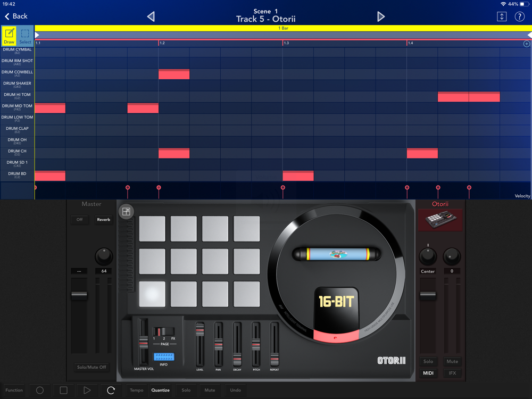
Task: Adjust the LEVEL slider
Action: tap(200, 329)
